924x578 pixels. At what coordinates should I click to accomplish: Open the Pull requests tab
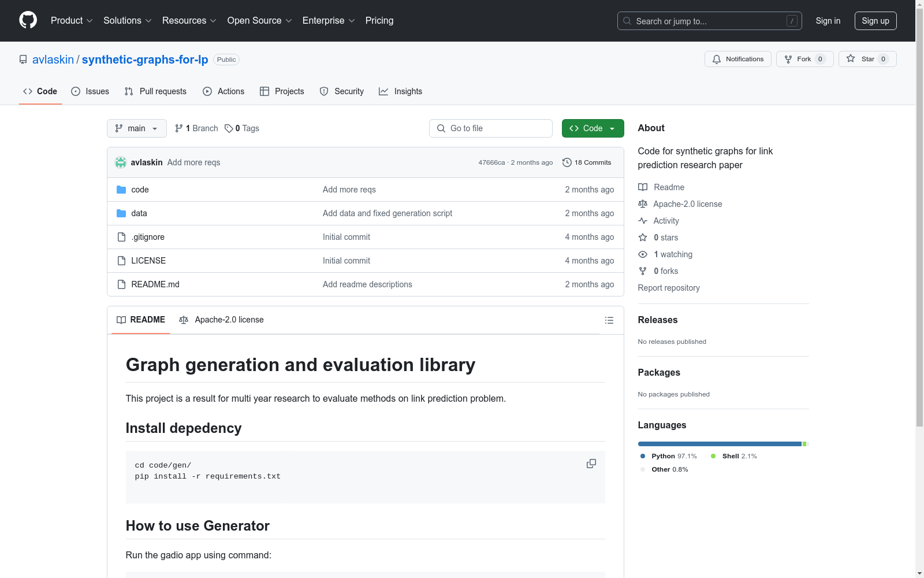tap(155, 91)
